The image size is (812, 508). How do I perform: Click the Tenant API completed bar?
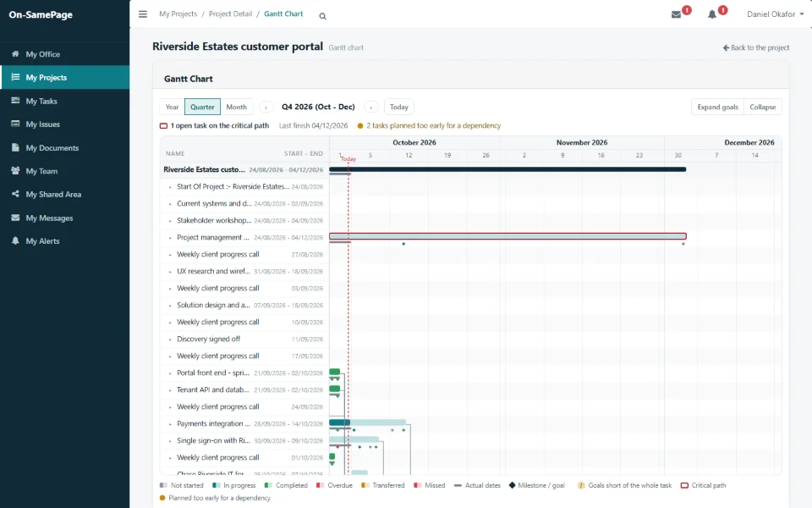pos(335,389)
